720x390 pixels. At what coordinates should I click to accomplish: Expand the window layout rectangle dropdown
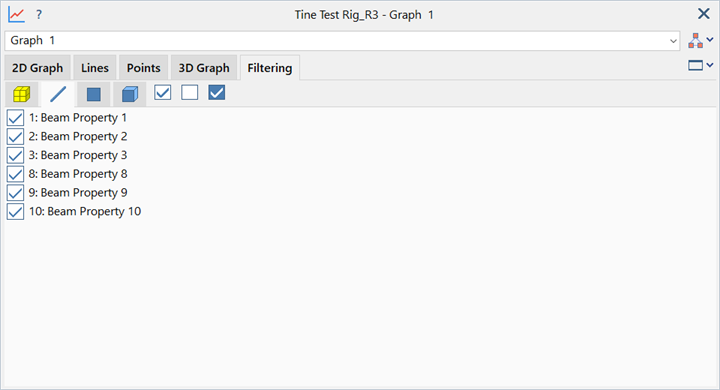click(701, 66)
